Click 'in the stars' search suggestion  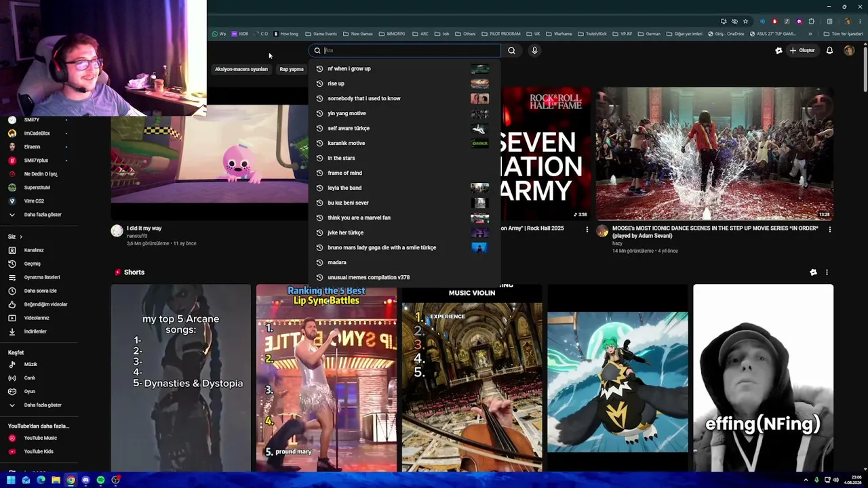coord(404,158)
